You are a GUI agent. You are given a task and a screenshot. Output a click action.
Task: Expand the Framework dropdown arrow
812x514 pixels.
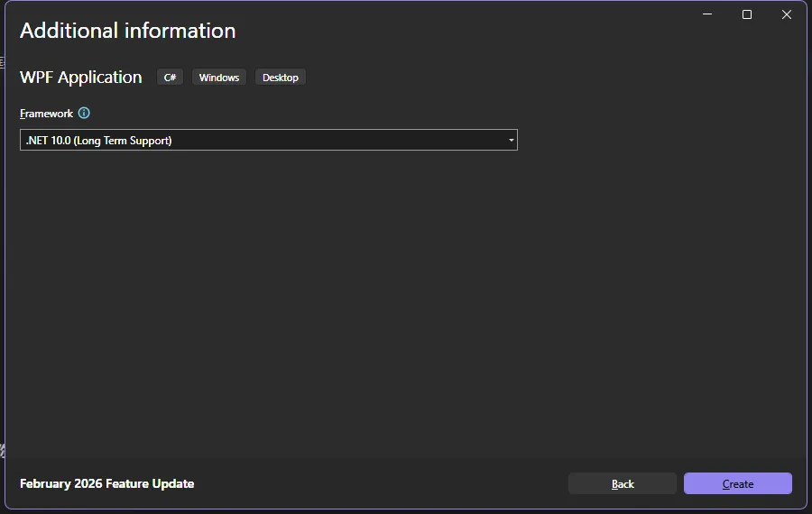pos(511,141)
